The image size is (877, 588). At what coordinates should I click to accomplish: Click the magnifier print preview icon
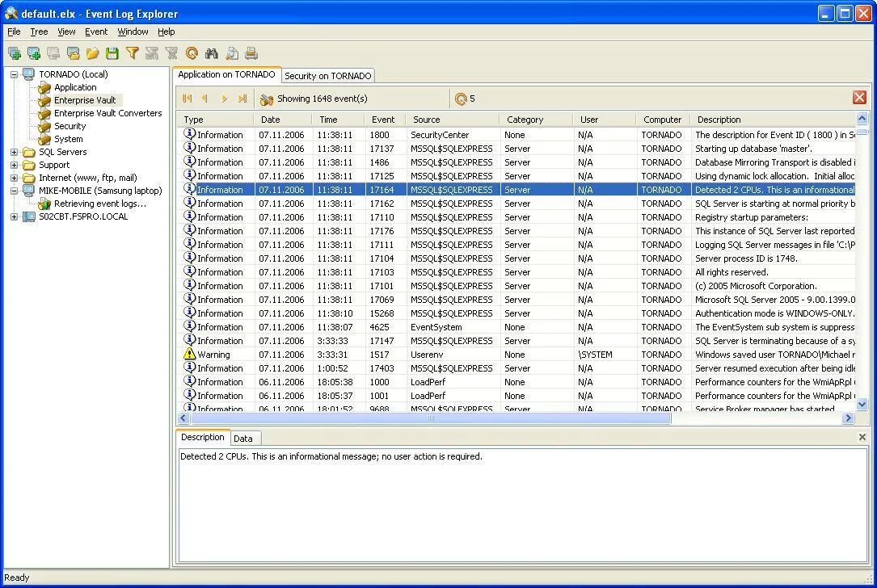tap(231, 53)
